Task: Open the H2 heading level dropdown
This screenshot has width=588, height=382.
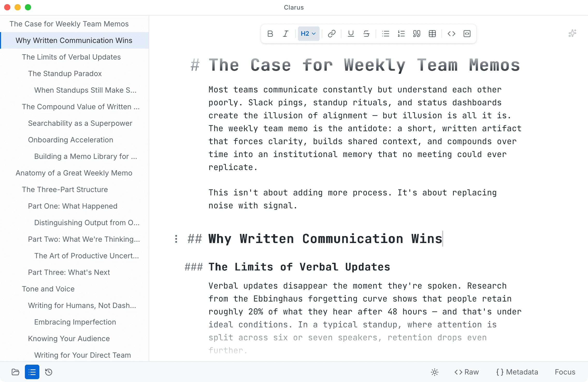Action: (x=309, y=34)
